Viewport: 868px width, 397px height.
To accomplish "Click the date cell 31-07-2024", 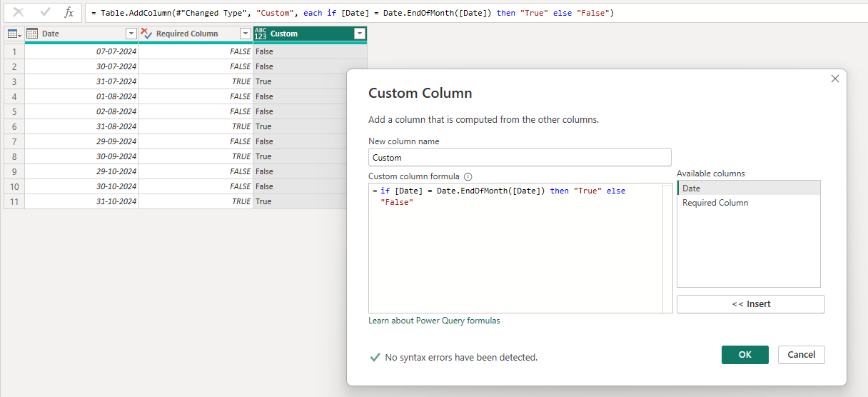I will [81, 81].
